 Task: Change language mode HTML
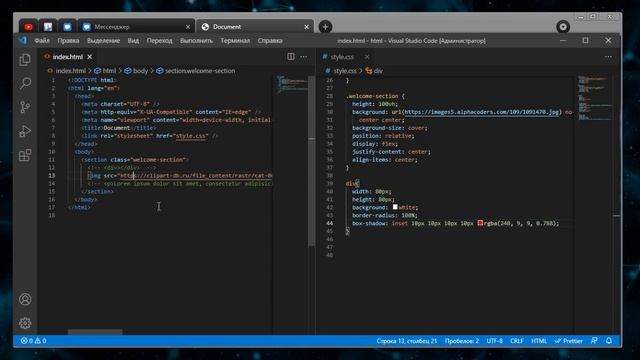click(x=539, y=341)
